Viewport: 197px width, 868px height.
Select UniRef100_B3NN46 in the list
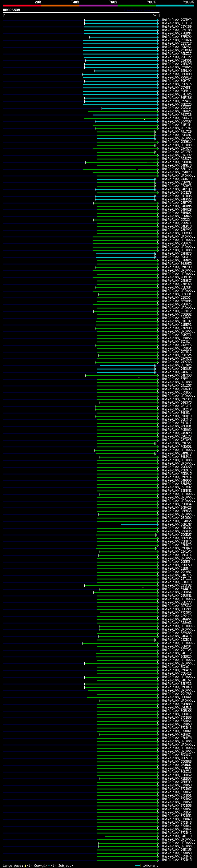pos(177,216)
